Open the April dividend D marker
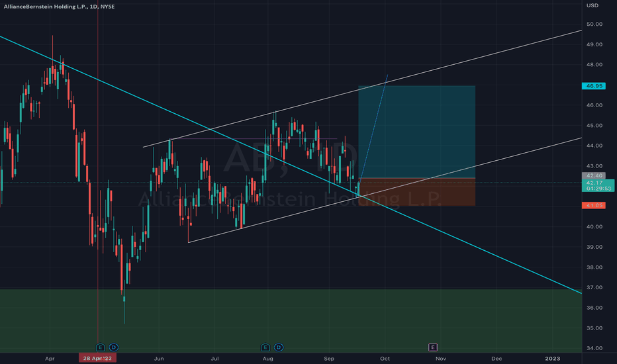The image size is (617, 364). click(114, 347)
